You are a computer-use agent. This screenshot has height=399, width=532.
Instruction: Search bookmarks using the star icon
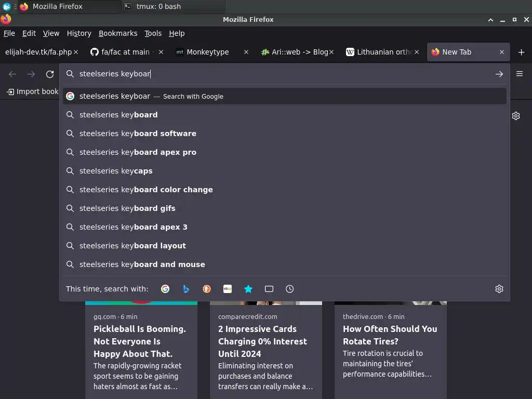pyautogui.click(x=248, y=289)
